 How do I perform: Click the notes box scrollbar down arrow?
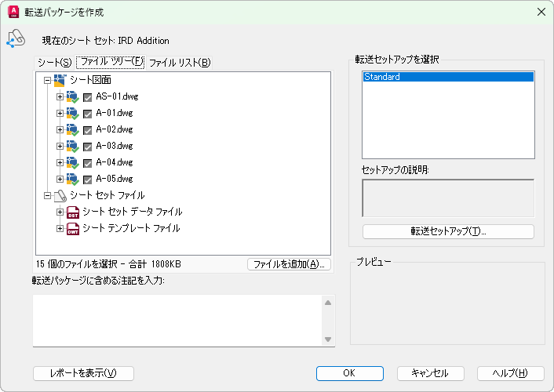pyautogui.click(x=328, y=339)
